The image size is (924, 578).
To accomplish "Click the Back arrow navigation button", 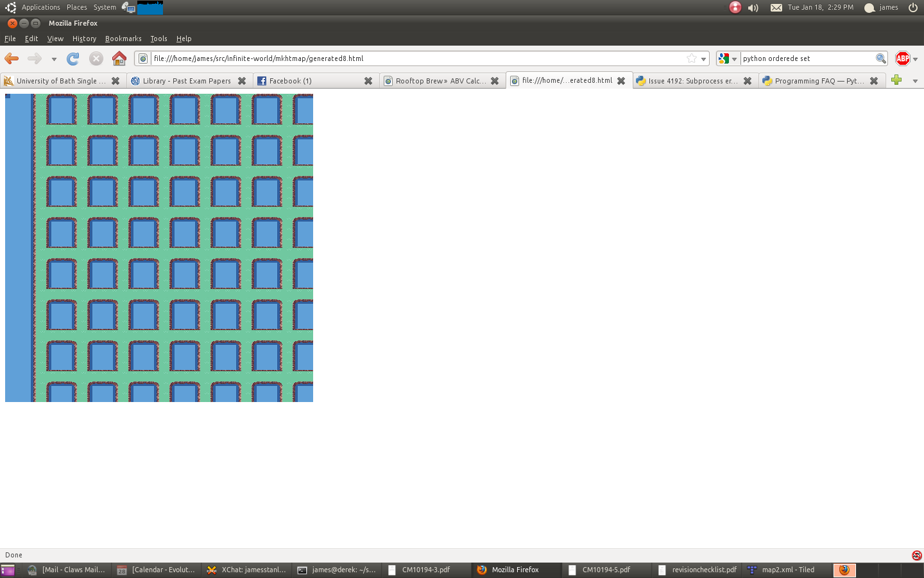I will pyautogui.click(x=12, y=58).
